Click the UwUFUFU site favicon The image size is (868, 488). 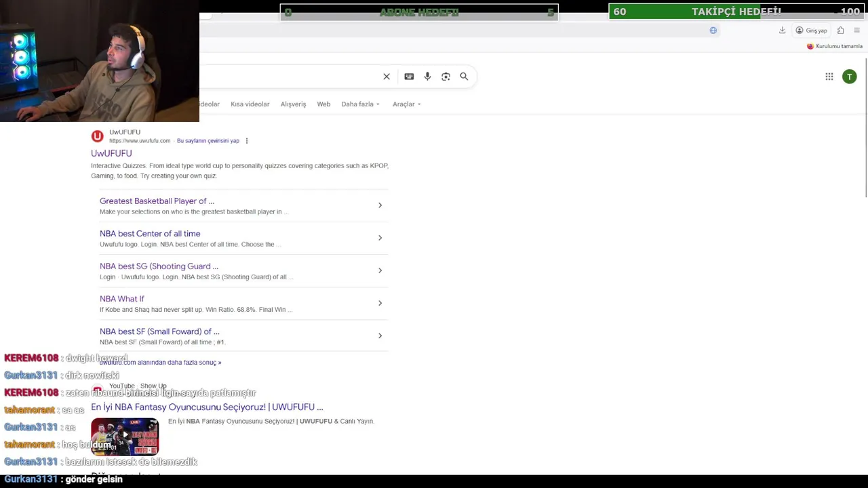click(x=98, y=136)
